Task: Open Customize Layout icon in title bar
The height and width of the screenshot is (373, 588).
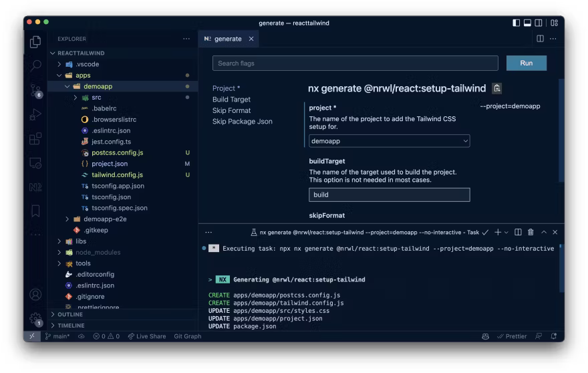Action: click(554, 23)
